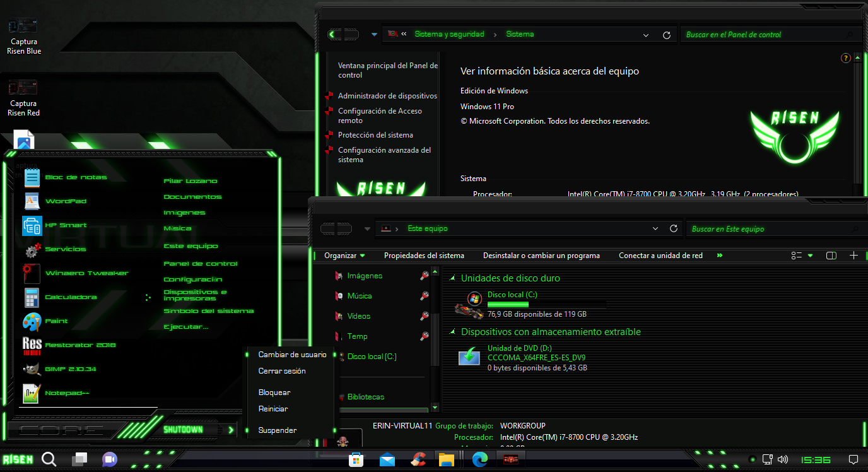Image resolution: width=868 pixels, height=472 pixels.
Task: Click Disco local (C:) usage bar
Action: (x=546, y=304)
